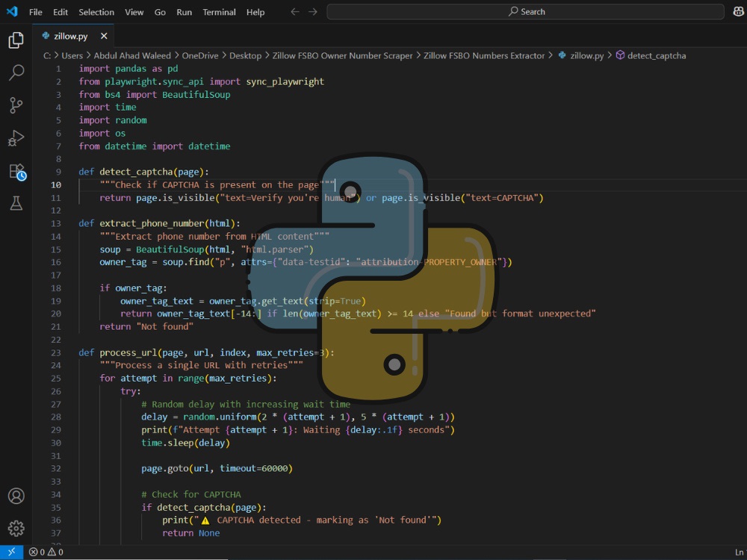747x560 pixels.
Task: Open the Accounts menu icon
Action: 16,496
